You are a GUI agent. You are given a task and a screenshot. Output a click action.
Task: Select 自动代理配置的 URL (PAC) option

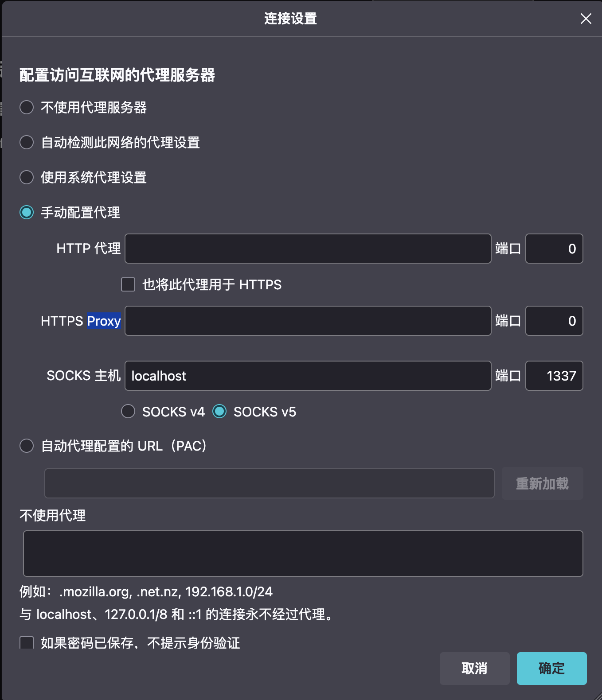[27, 446]
